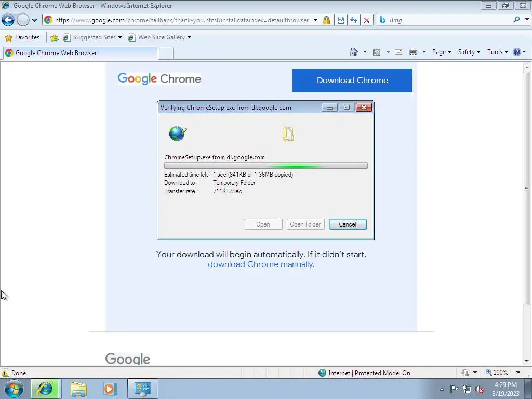Click the gray Google footer logo
532x399 pixels.
pos(128,359)
